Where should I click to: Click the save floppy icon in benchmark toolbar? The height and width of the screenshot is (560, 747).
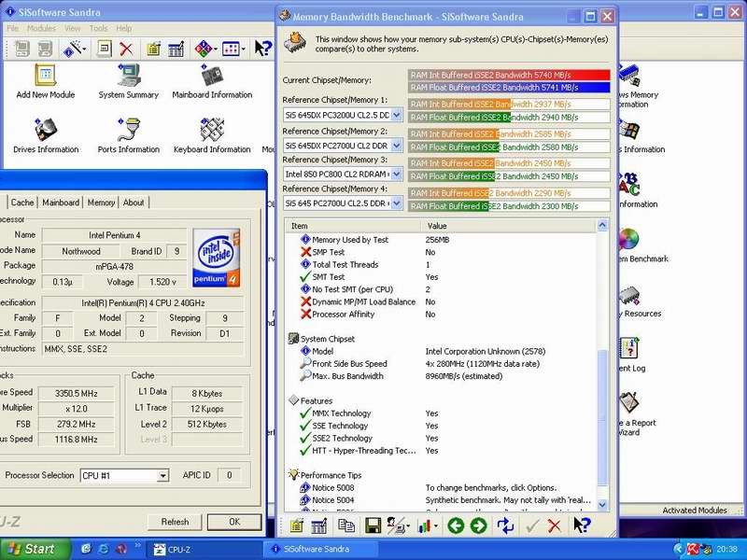click(373, 525)
